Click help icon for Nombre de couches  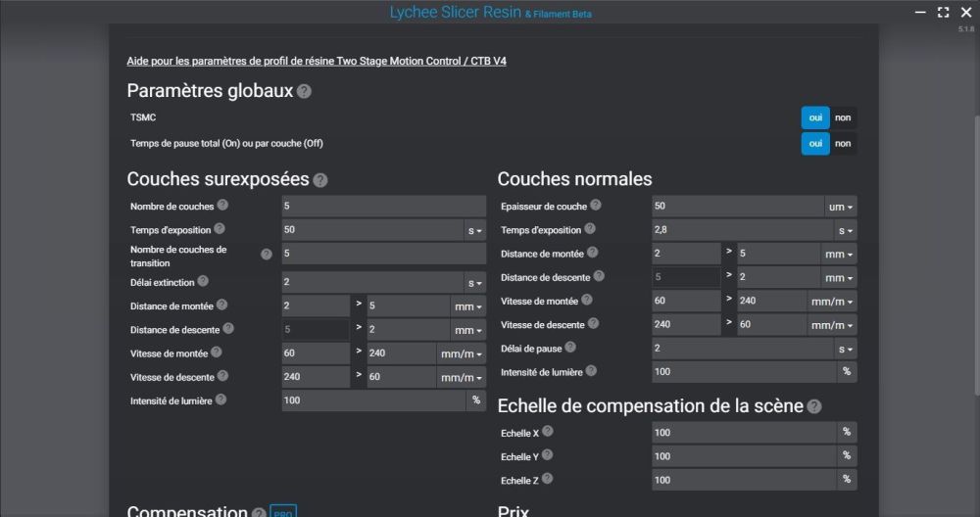click(x=222, y=206)
